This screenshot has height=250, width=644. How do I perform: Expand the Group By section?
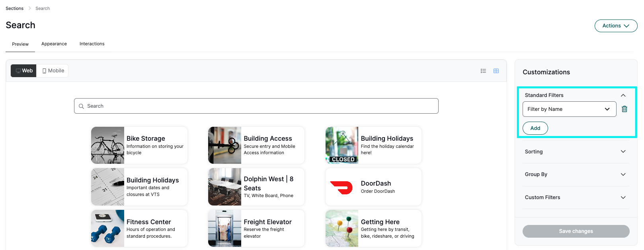(575, 174)
